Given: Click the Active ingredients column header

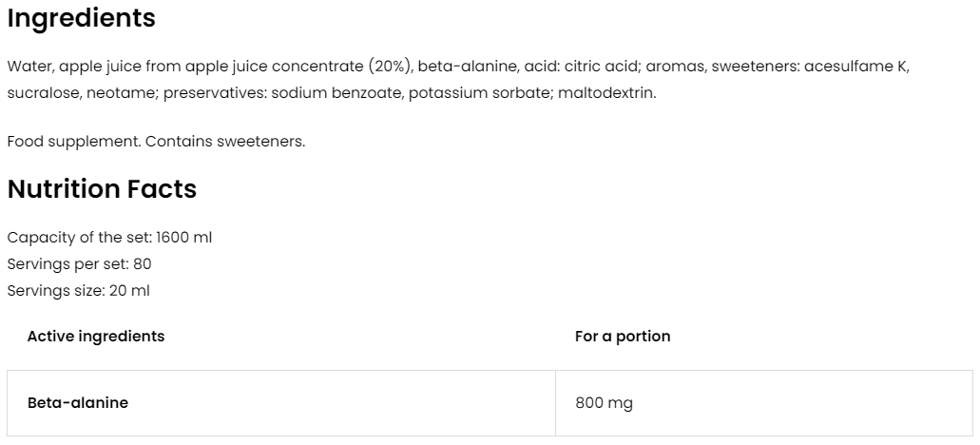Looking at the screenshot, I should point(96,336).
